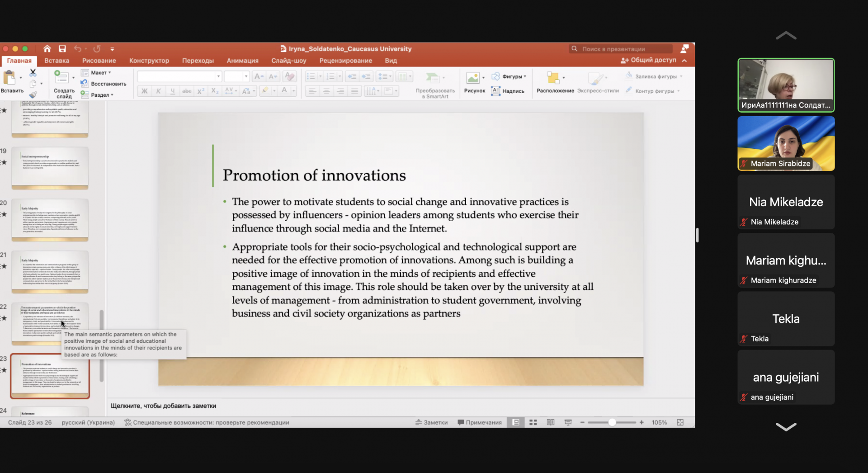Image resolution: width=868 pixels, height=473 pixels.
Task: Open line spacing dropdown
Action: tap(384, 76)
